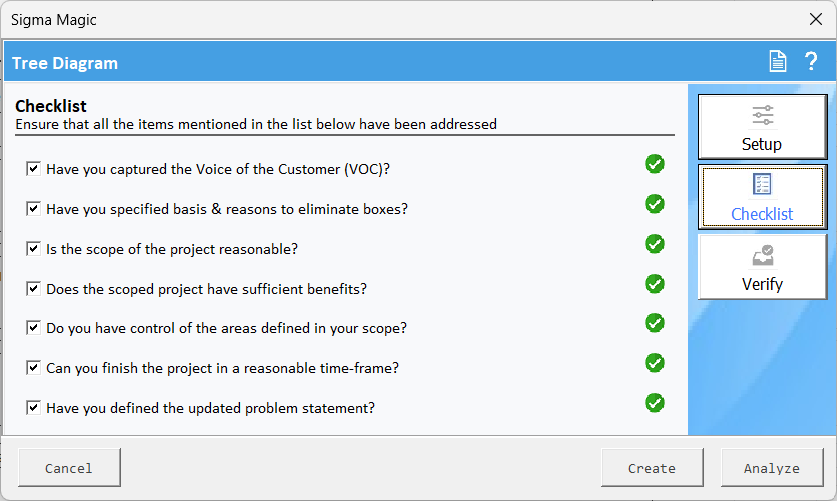
Task: Click green check beside scope reasonable question
Action: (654, 244)
